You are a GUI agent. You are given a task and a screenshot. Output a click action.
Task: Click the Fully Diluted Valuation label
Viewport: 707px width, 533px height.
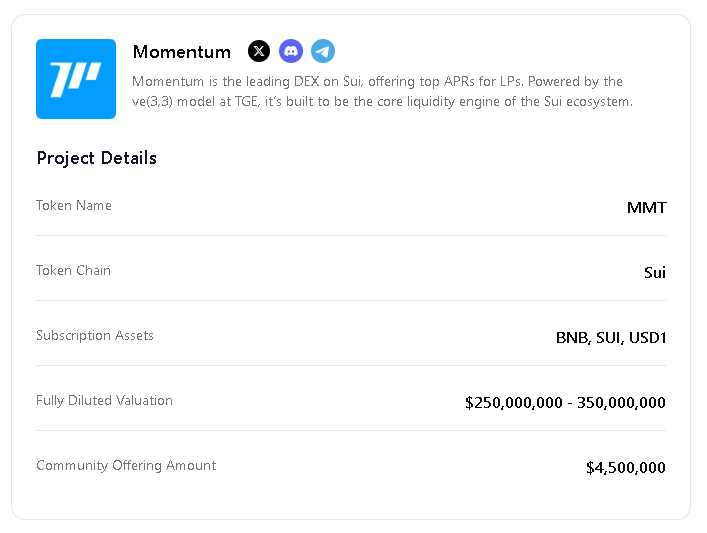104,400
